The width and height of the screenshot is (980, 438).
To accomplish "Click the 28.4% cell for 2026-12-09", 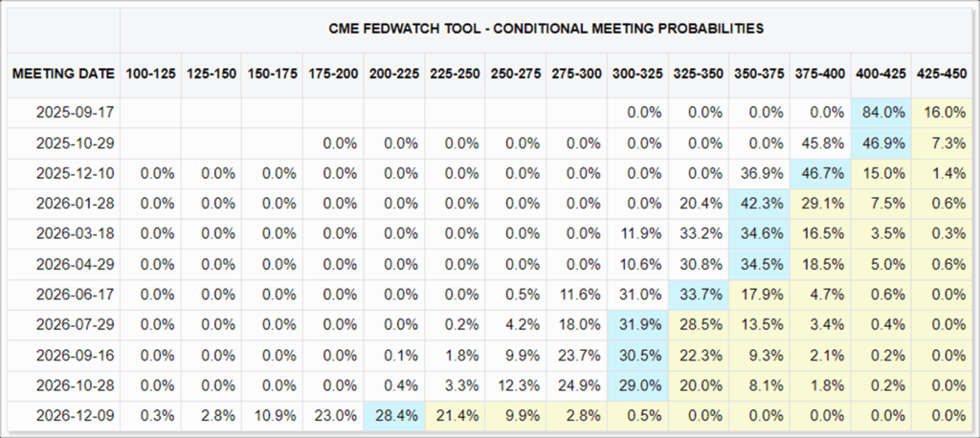I will (394, 415).
